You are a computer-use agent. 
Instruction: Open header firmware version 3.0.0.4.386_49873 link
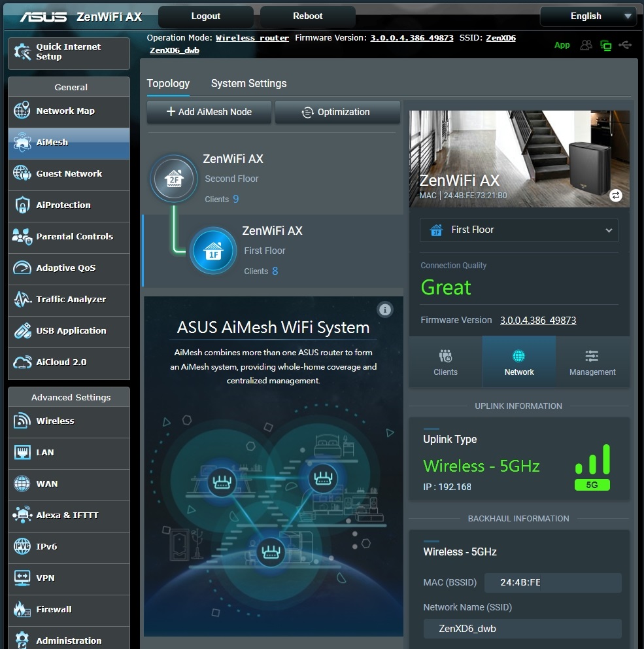pos(411,38)
